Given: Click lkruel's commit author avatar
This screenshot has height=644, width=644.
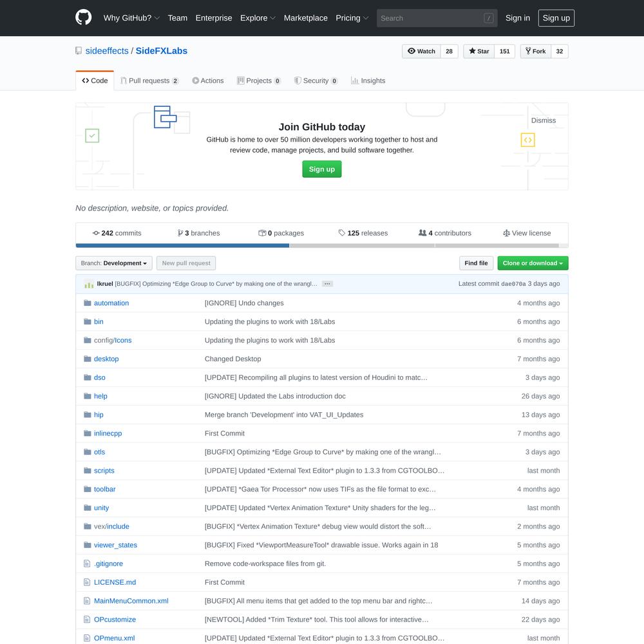Looking at the screenshot, I should coord(89,284).
